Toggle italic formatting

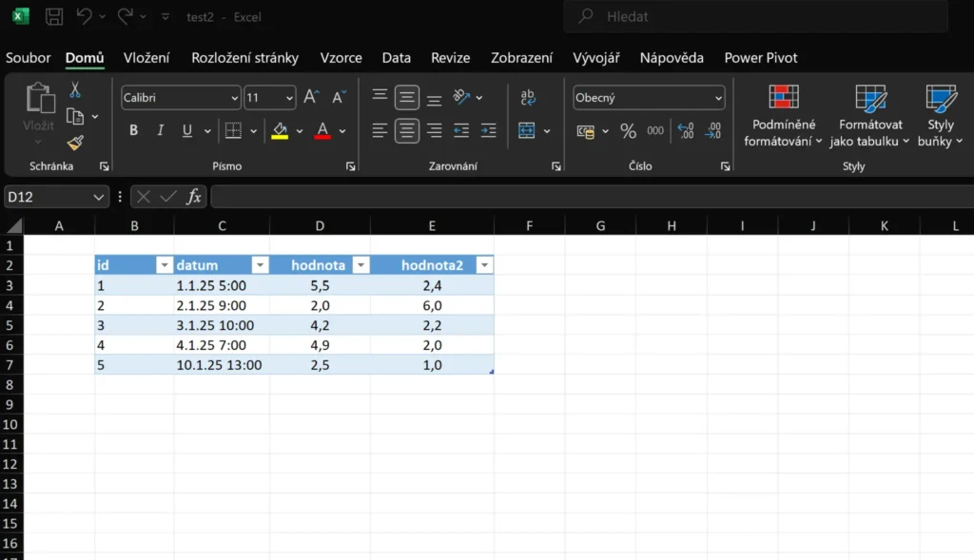pos(160,131)
